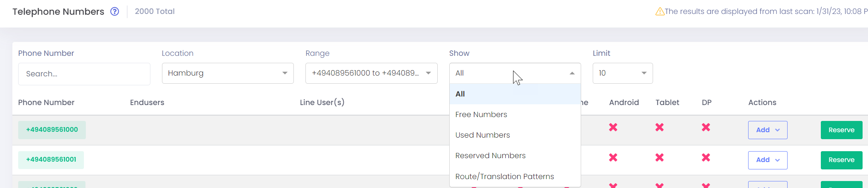Click the red X under Tablet, second row
This screenshot has width=868, height=188.
(660, 157)
